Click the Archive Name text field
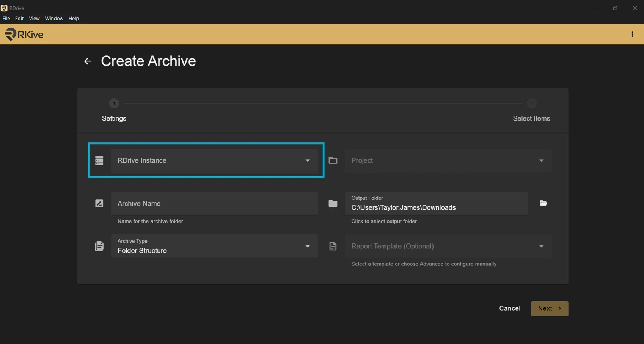Screen dimensions: 644x344 pyautogui.click(x=214, y=204)
